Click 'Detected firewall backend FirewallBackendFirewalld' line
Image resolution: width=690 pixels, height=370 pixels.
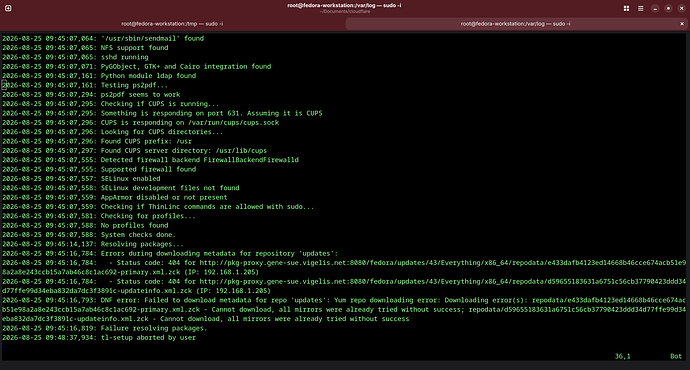pyautogui.click(x=150, y=160)
